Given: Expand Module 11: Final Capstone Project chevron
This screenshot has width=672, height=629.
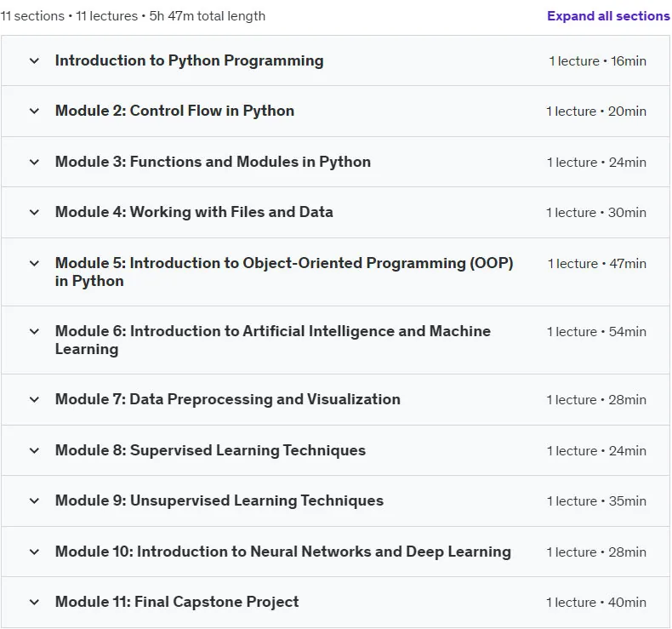Looking at the screenshot, I should [34, 602].
